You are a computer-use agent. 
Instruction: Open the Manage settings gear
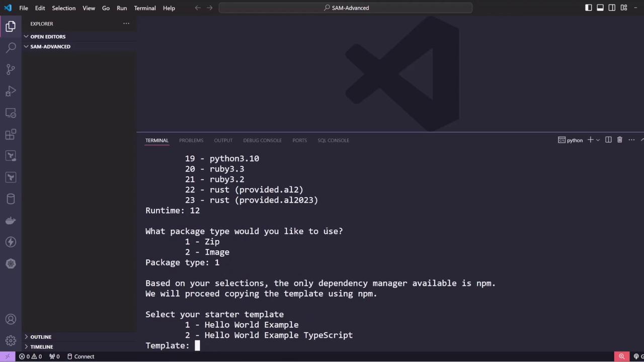[x=11, y=340]
